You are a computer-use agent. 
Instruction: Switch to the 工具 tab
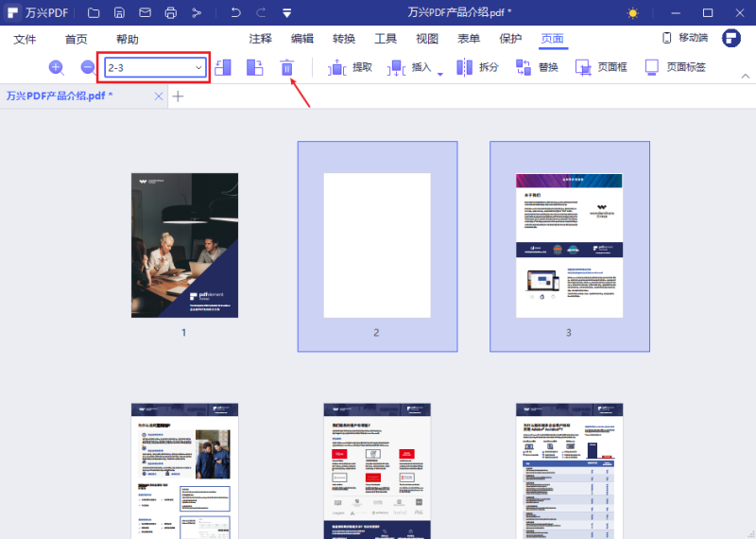tap(386, 39)
